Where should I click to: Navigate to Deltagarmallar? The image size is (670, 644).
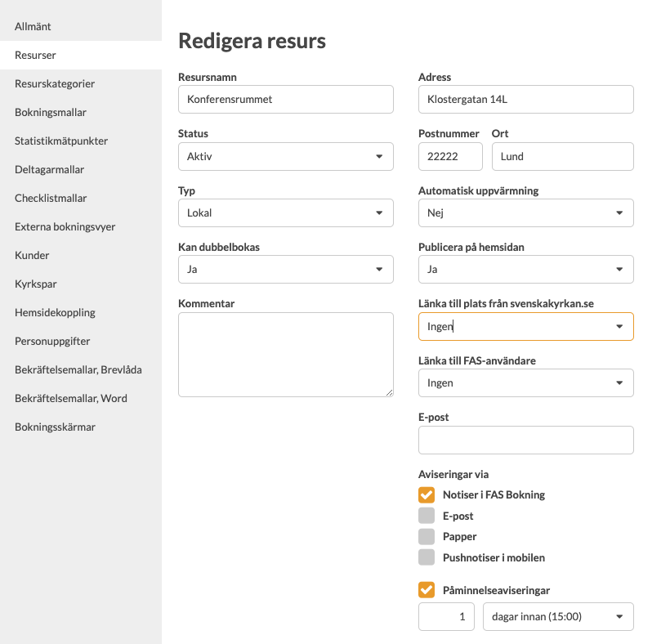click(x=81, y=170)
